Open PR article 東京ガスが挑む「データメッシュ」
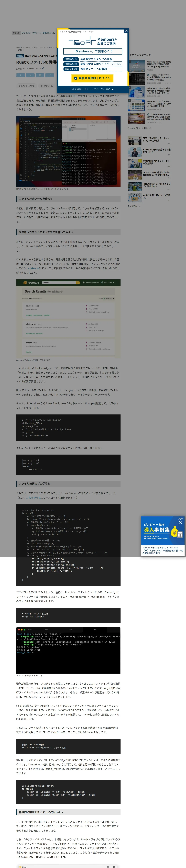The image size is (186, 868). [157, 139]
